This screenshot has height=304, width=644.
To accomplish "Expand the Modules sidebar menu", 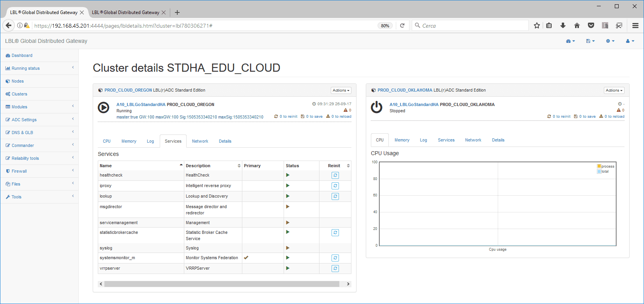I will click(39, 107).
